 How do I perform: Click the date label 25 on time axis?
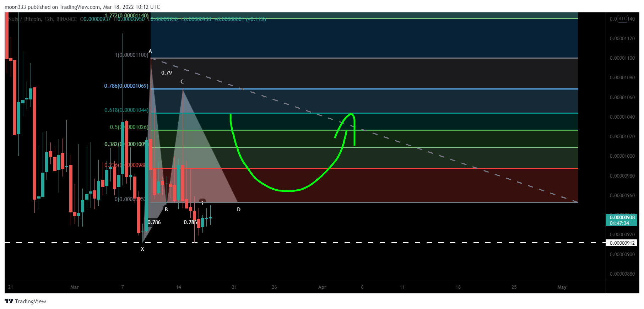pyautogui.click(x=514, y=287)
